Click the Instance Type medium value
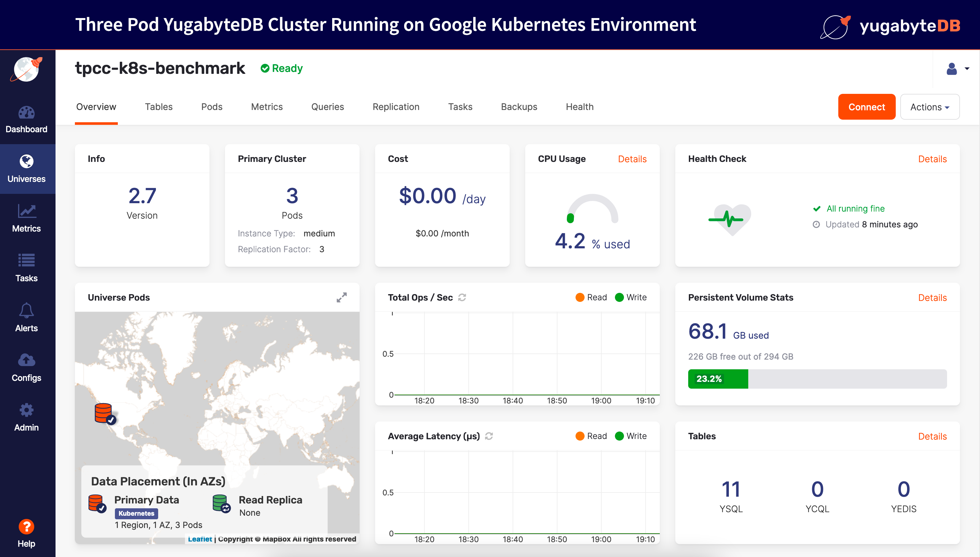Screen dimensions: 980x557 pos(319,234)
